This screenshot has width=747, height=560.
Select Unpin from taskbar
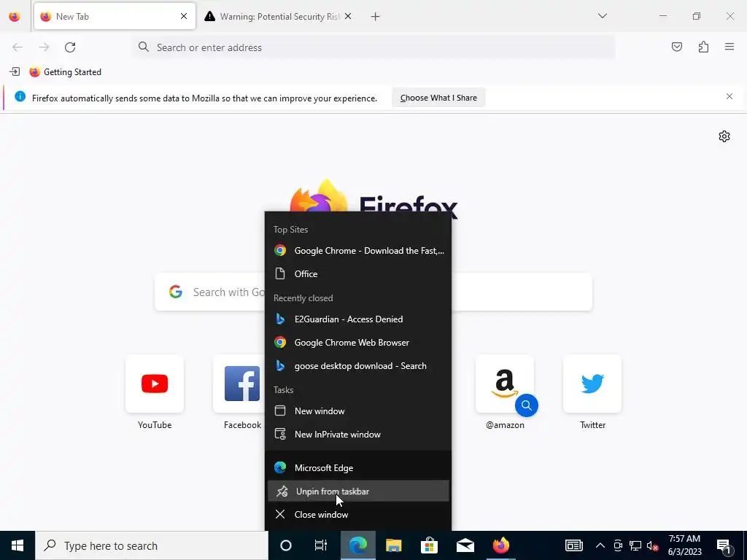(358, 491)
